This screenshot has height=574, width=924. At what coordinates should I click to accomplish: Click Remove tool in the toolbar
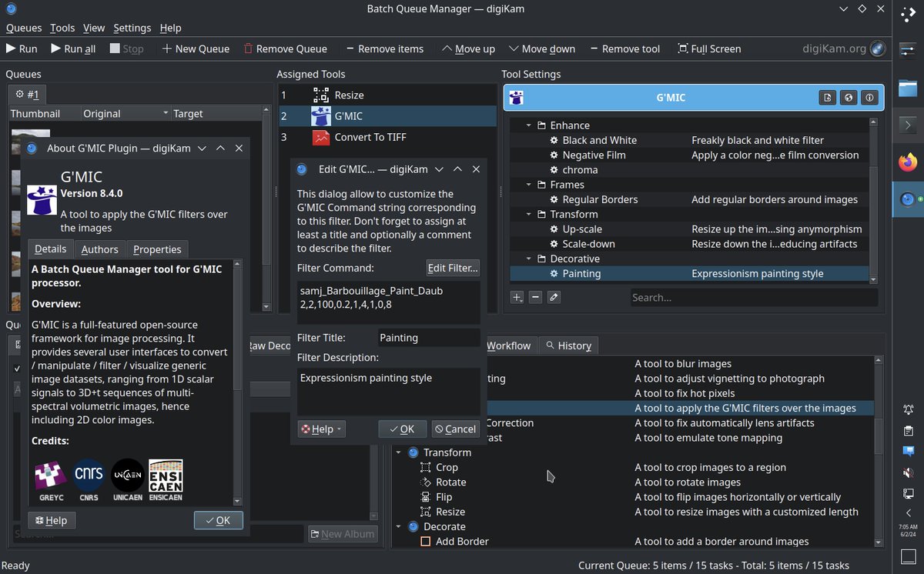point(624,48)
